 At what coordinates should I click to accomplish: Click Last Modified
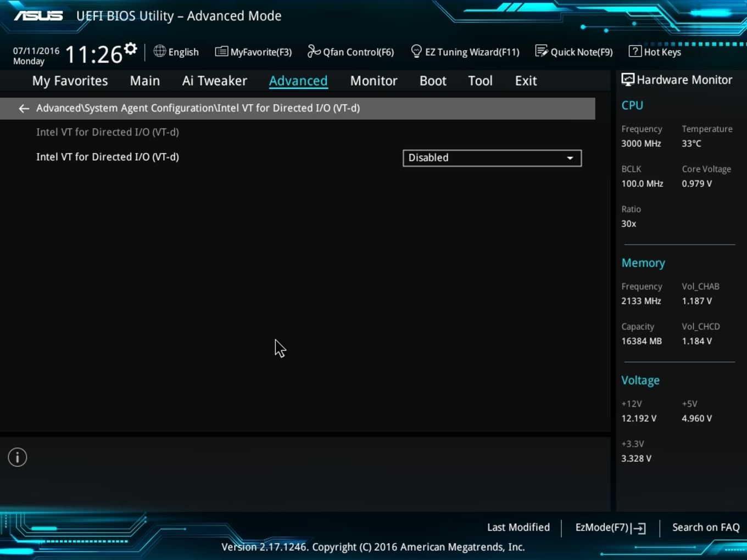tap(519, 528)
